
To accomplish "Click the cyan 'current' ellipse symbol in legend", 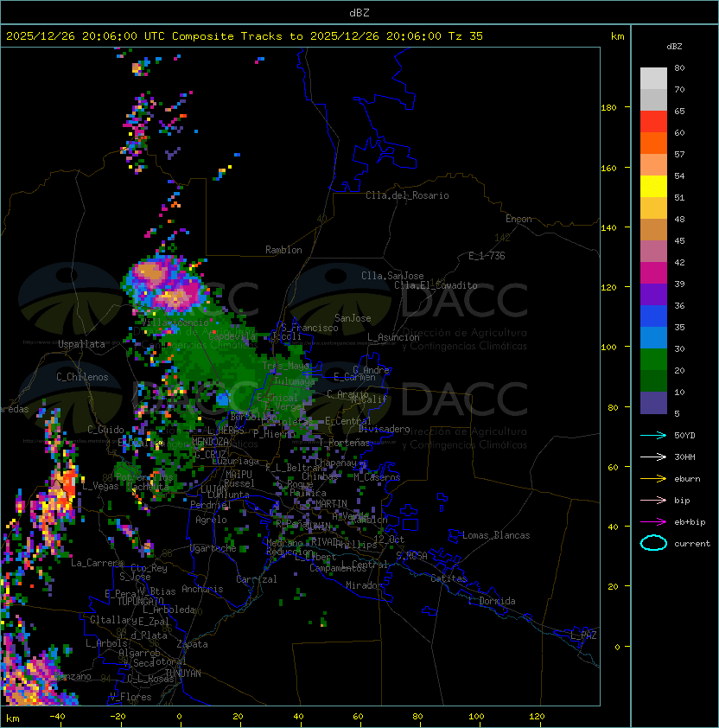I will pos(653,543).
